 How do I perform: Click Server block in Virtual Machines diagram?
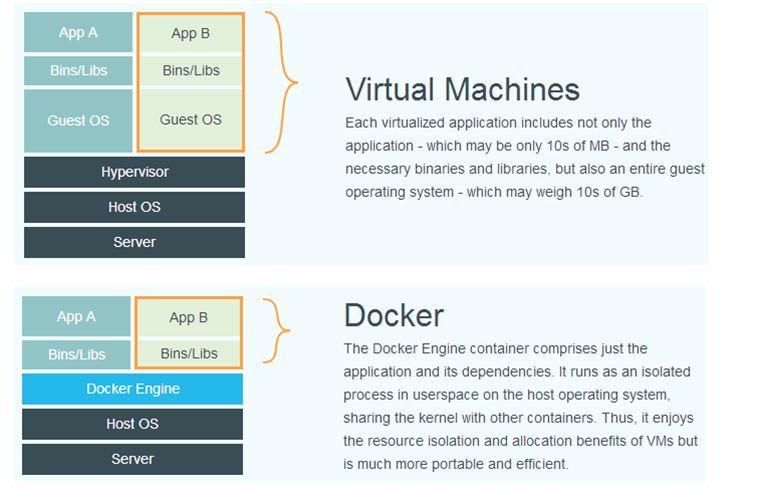134,242
